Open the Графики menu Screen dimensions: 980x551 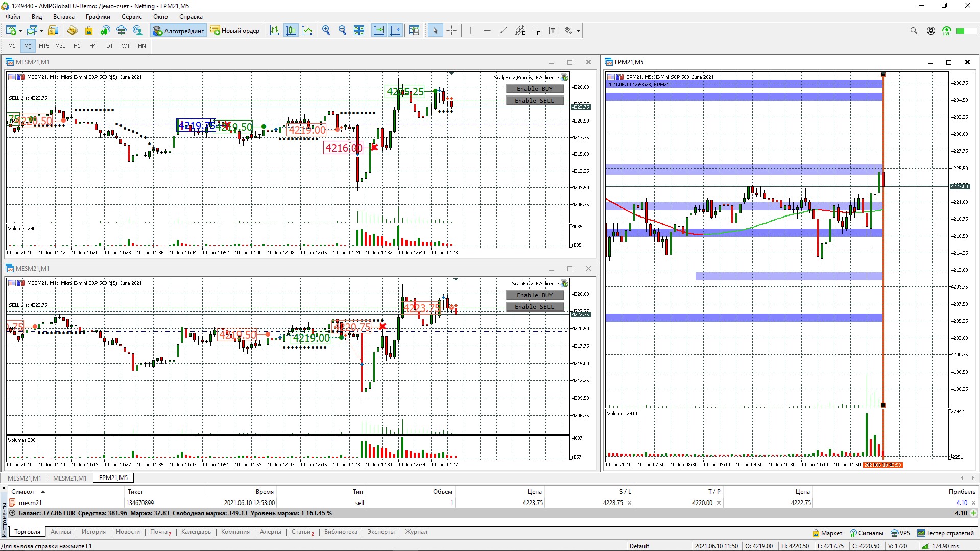98,17
